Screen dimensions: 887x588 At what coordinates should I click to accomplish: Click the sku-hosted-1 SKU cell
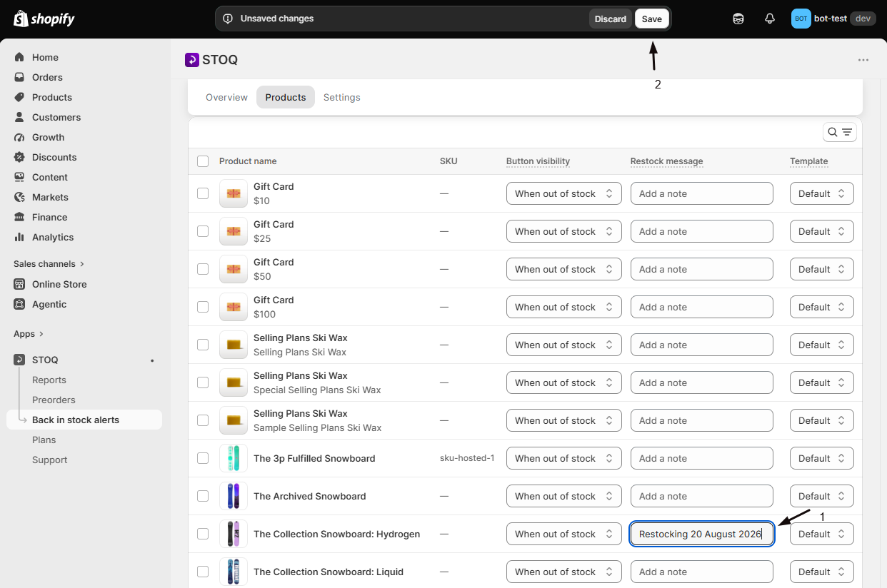pyautogui.click(x=467, y=458)
